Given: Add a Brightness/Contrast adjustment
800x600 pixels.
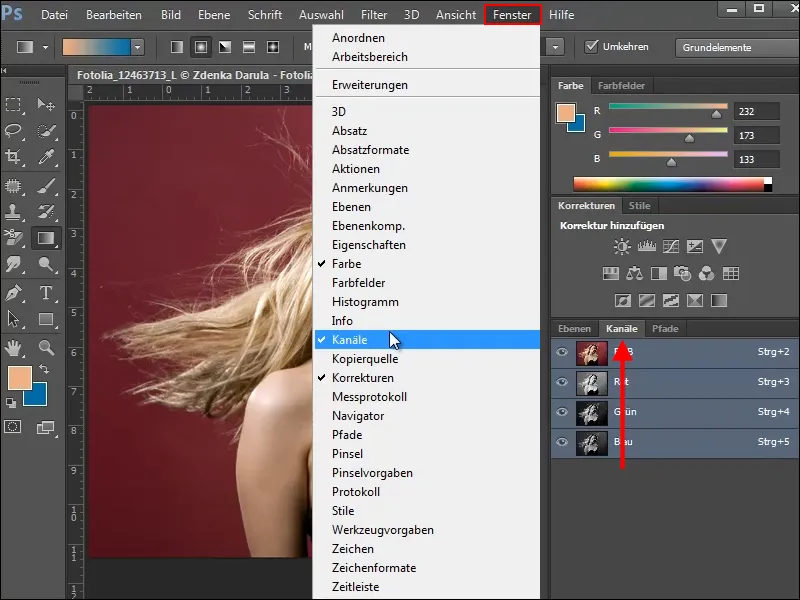Looking at the screenshot, I should 622,247.
